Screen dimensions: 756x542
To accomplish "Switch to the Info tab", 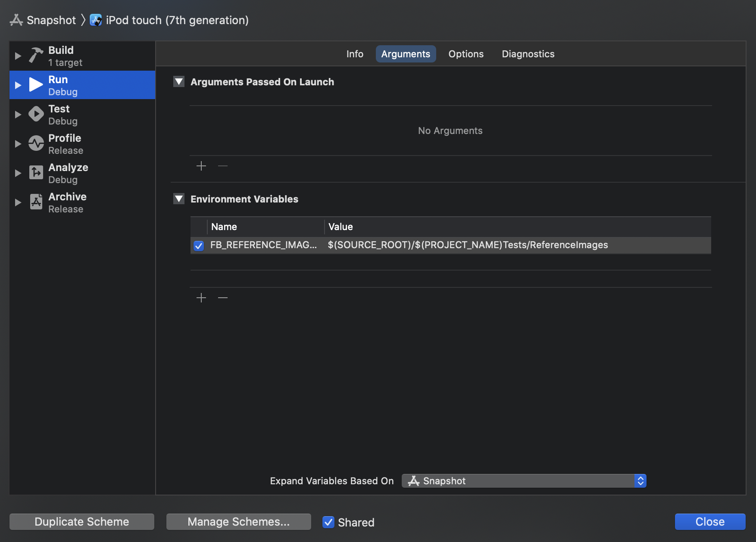I will [355, 54].
